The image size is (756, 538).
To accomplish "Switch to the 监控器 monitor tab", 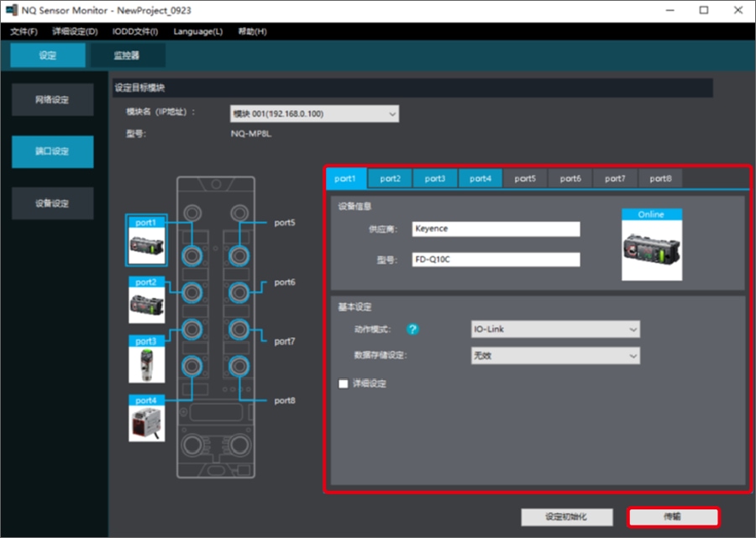I will tap(127, 55).
